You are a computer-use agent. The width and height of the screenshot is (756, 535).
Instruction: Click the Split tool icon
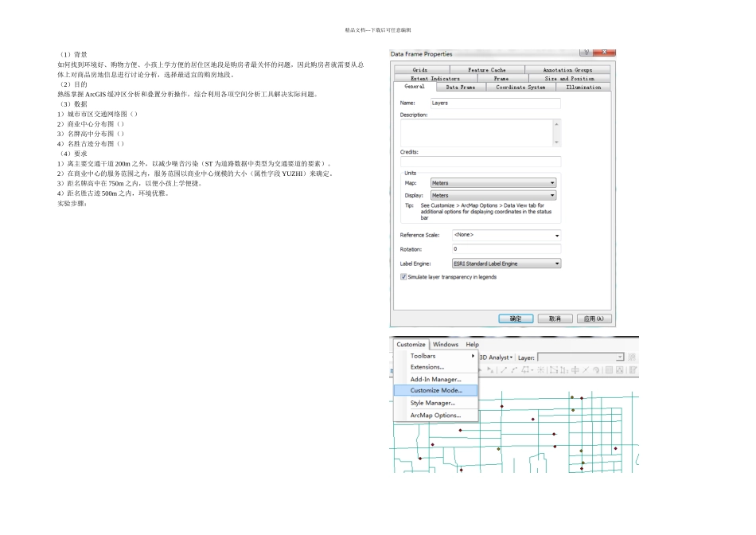click(586, 370)
